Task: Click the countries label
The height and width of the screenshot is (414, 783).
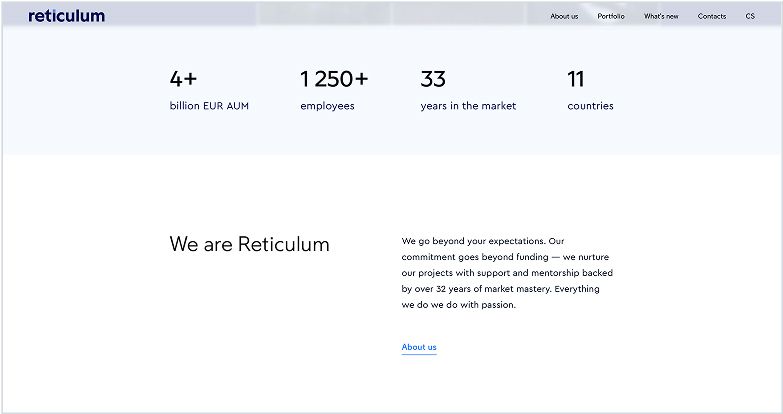Action: coord(590,106)
